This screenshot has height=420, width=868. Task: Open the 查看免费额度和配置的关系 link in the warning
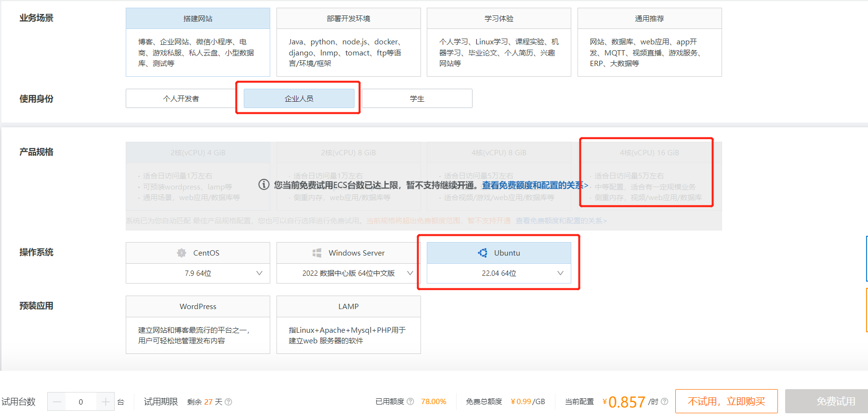point(535,185)
